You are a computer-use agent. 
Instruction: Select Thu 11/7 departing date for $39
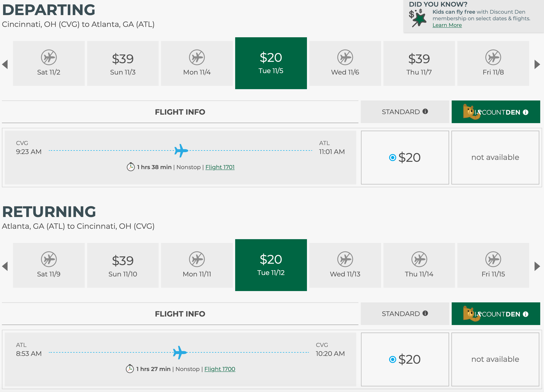[419, 63]
